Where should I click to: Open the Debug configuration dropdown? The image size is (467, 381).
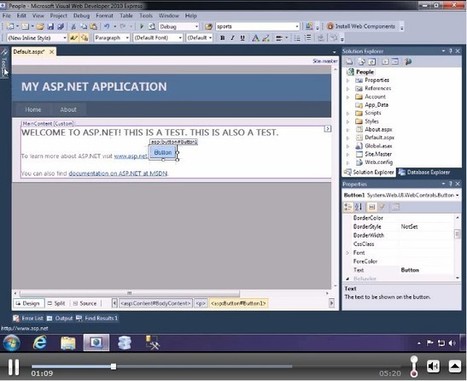pos(196,26)
